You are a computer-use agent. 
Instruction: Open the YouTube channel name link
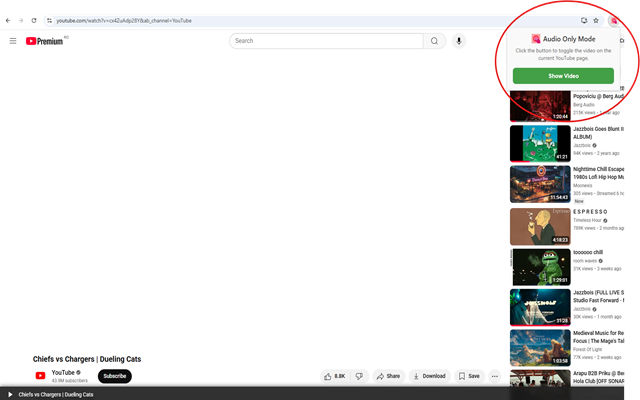point(63,373)
